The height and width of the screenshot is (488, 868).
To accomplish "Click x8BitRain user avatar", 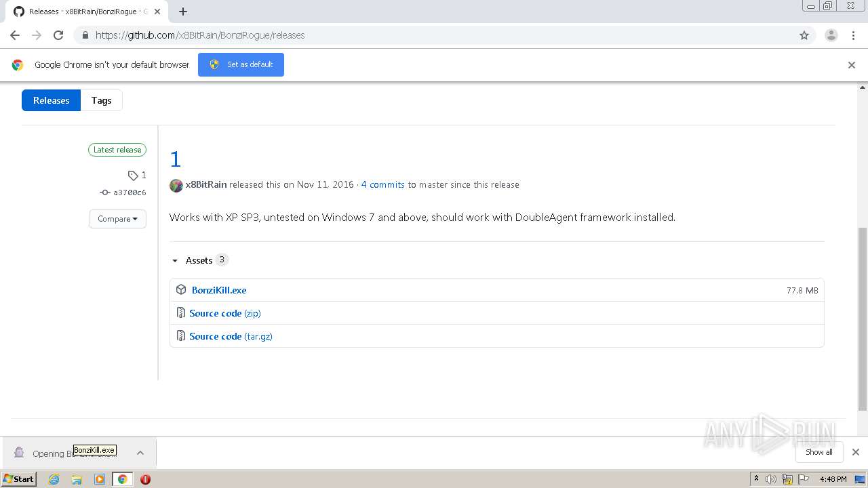I will (176, 185).
